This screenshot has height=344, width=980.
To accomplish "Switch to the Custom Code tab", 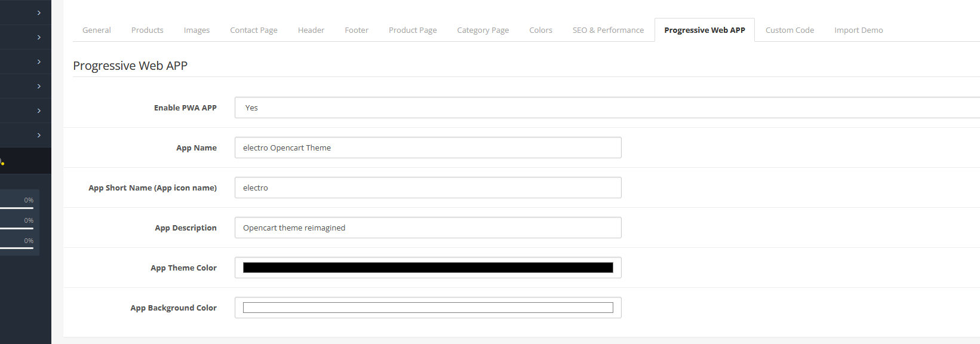I will 789,30.
